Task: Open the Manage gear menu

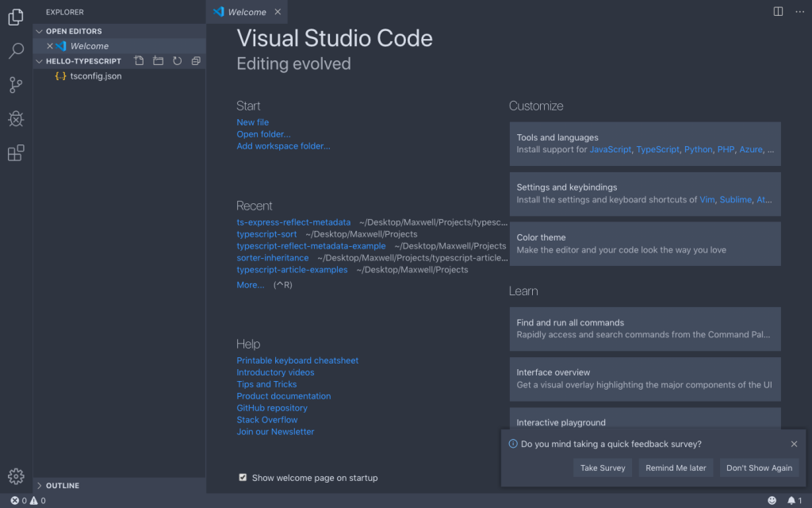Action: click(x=16, y=476)
